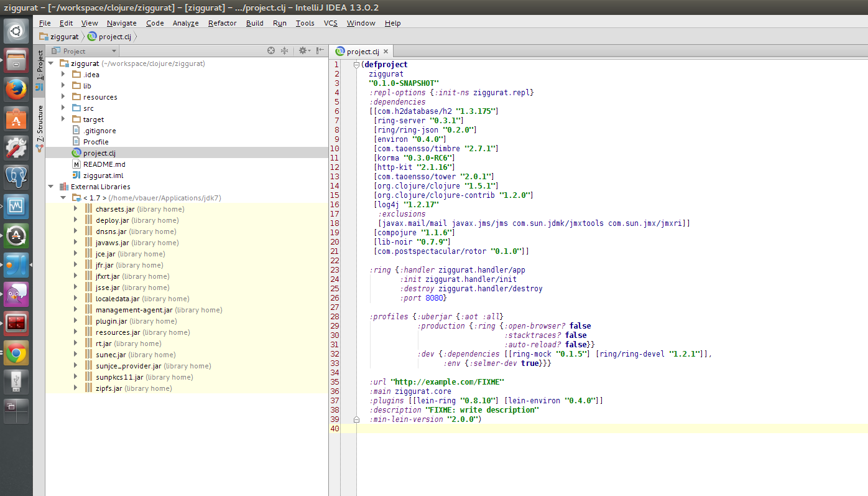Screen dimensions: 868x496
Task: Toggle the 1: Project tool window tab
Action: (39, 71)
